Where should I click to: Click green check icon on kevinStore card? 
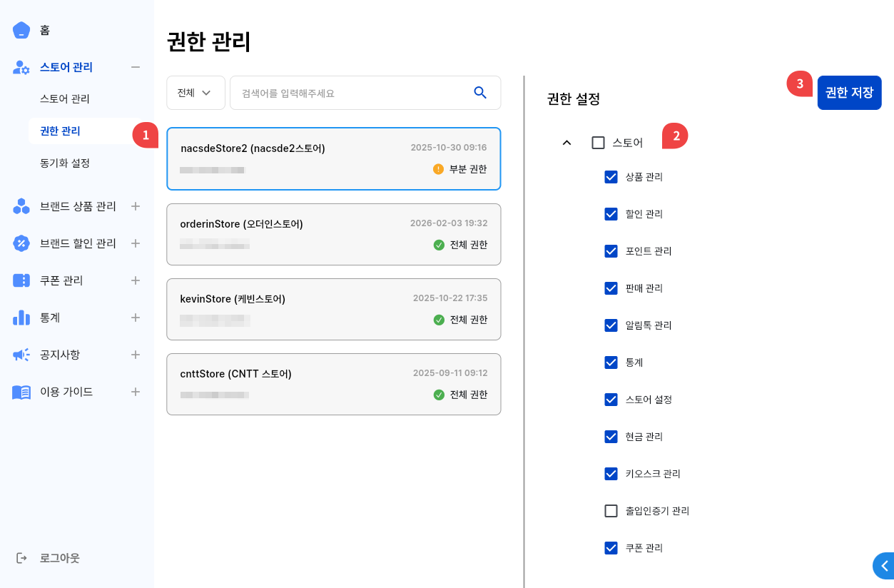(439, 320)
